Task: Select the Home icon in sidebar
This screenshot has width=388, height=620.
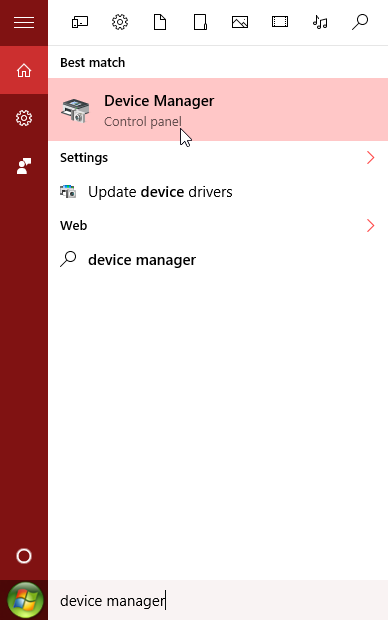Action: coord(24,70)
